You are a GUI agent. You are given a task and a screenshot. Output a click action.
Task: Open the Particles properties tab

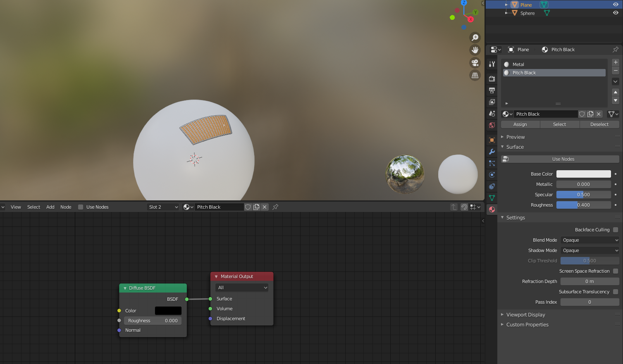(x=492, y=163)
